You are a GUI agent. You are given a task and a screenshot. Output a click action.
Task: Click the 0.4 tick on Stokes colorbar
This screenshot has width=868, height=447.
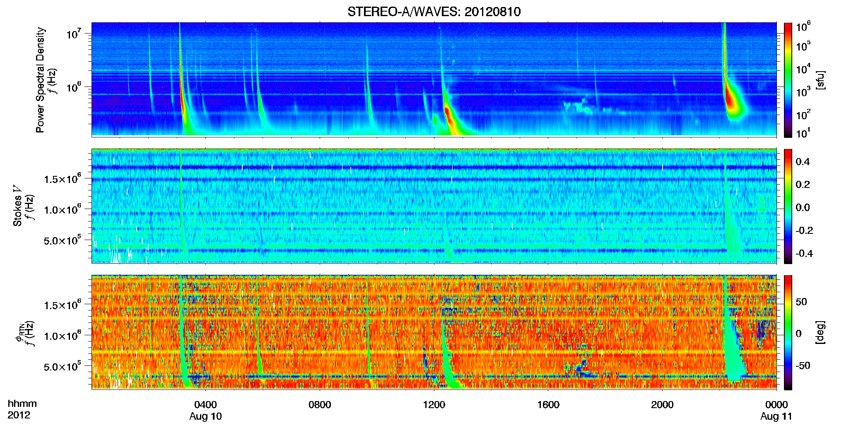[803, 162]
